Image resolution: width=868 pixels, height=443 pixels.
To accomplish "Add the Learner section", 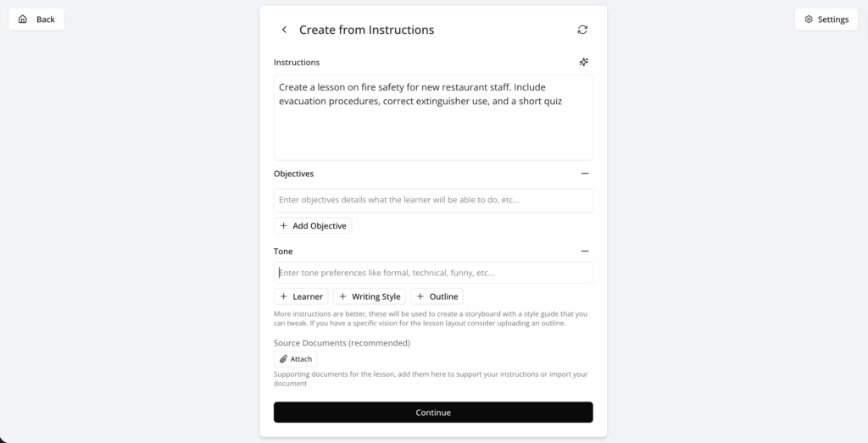I will (301, 296).
